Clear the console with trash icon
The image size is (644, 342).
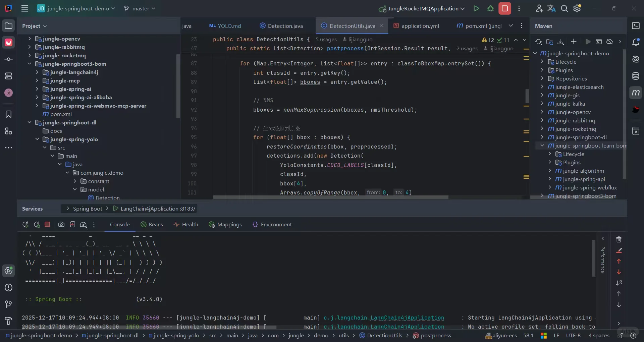click(x=619, y=239)
